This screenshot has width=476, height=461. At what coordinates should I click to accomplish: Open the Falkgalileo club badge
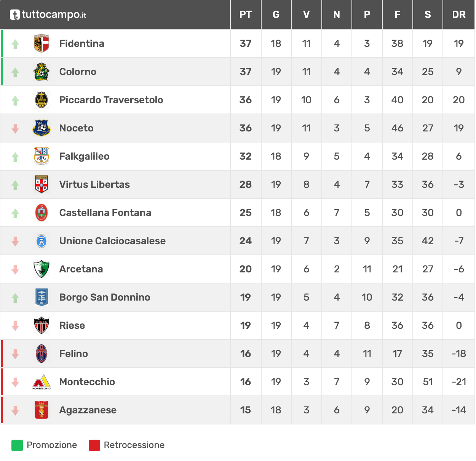42,156
